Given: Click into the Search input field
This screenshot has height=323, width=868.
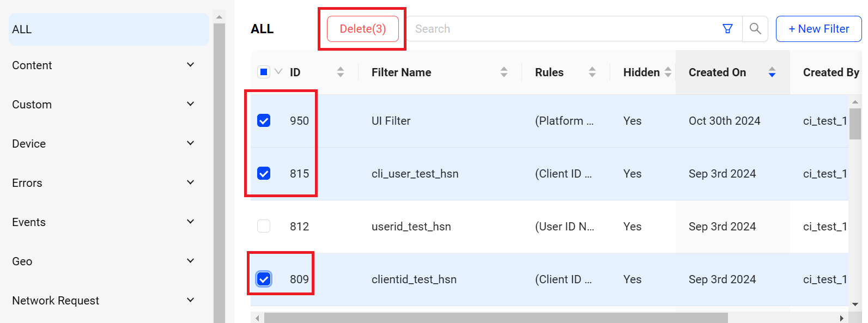Looking at the screenshot, I should (x=561, y=29).
